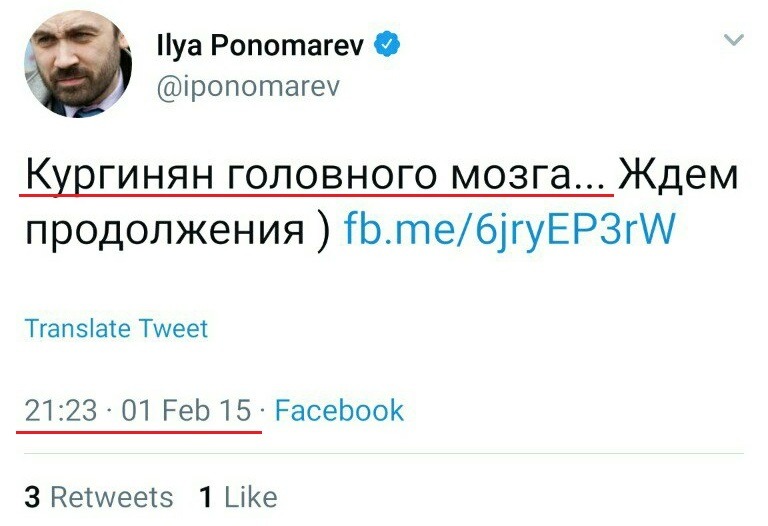View the 3 Retweets list
The height and width of the screenshot is (526, 768).
coord(98,497)
